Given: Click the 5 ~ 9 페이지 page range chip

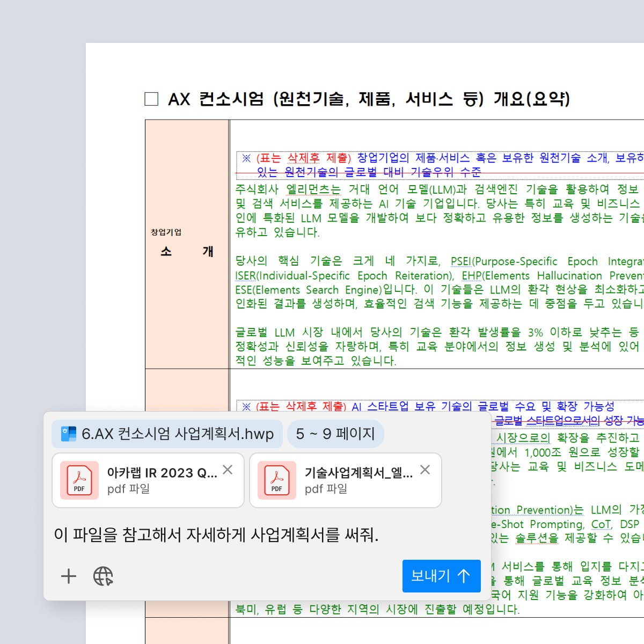Looking at the screenshot, I should (335, 434).
